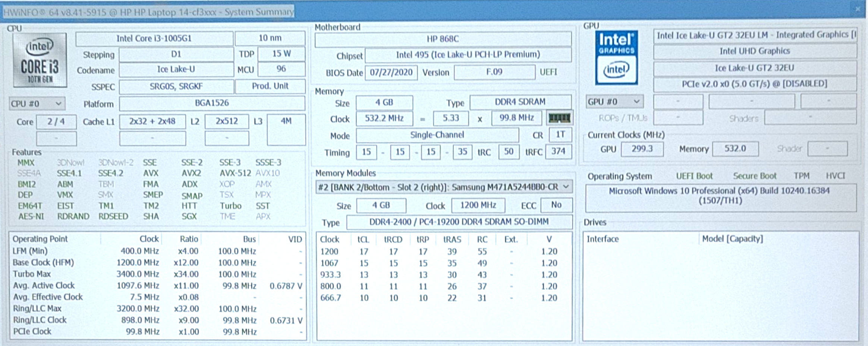Click the Operating Point column header
Screen dimensions: 868x346
tap(56, 239)
